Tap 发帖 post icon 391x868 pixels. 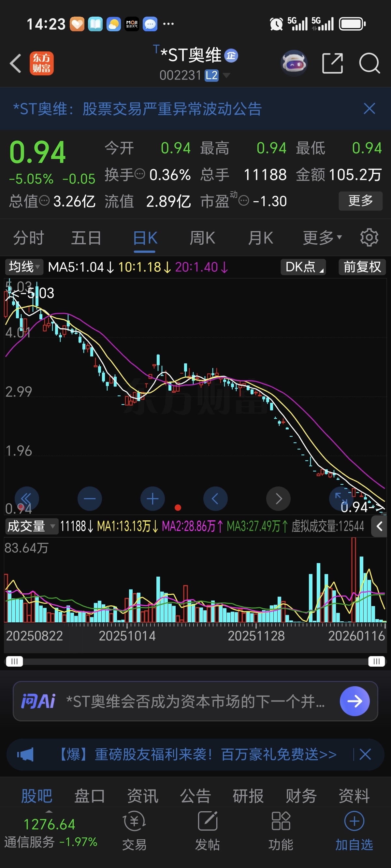(208, 830)
